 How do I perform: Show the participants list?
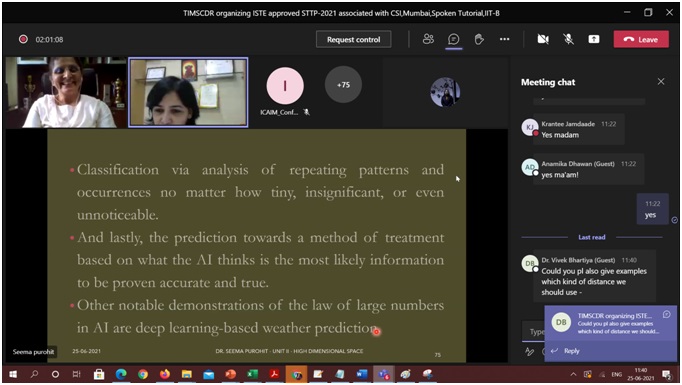tap(428, 39)
